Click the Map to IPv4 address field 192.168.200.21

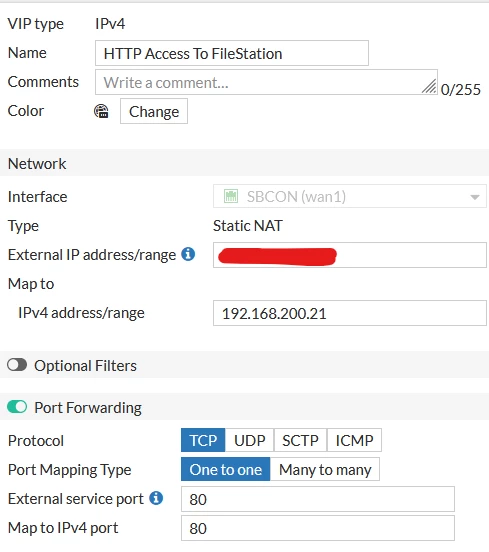pos(350,313)
